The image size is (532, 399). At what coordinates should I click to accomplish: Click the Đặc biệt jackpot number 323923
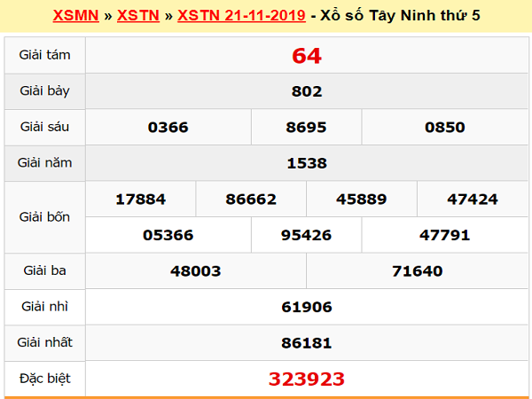coord(307,379)
